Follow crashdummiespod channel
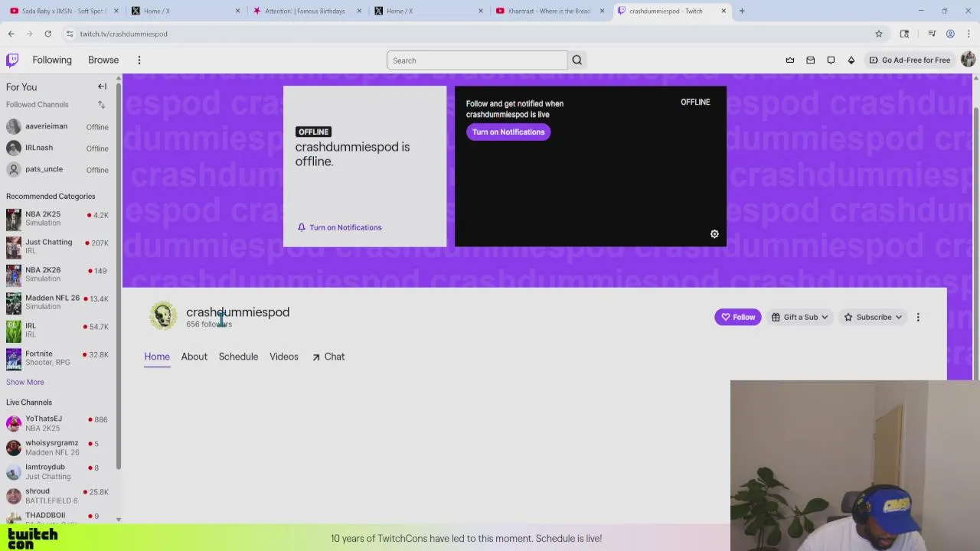 tap(738, 317)
